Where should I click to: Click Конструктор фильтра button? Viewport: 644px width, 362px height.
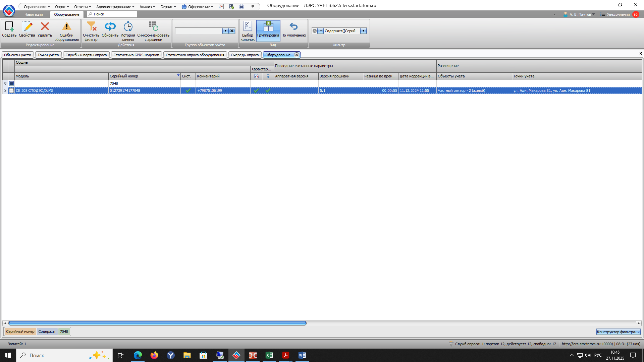[618, 332]
